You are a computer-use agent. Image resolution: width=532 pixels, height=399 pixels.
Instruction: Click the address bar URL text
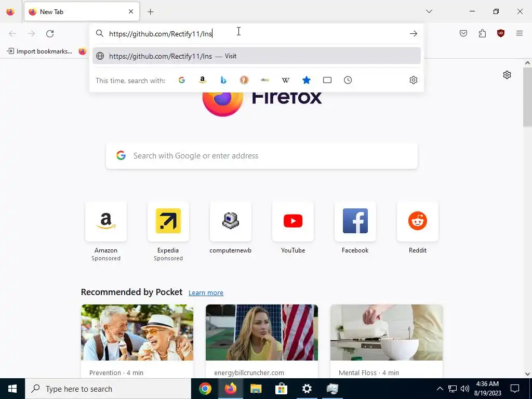tap(161, 34)
